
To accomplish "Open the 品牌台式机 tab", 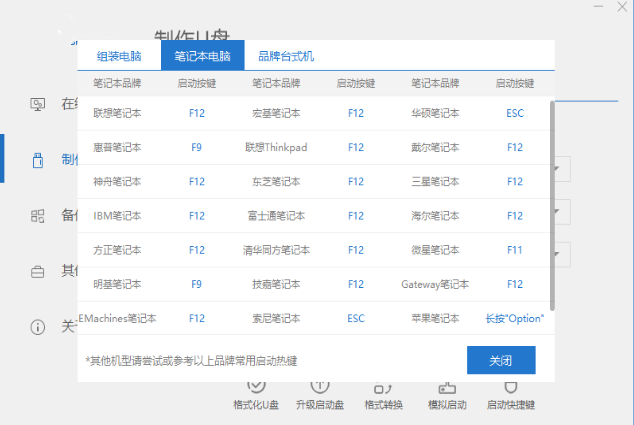I will (x=286, y=55).
